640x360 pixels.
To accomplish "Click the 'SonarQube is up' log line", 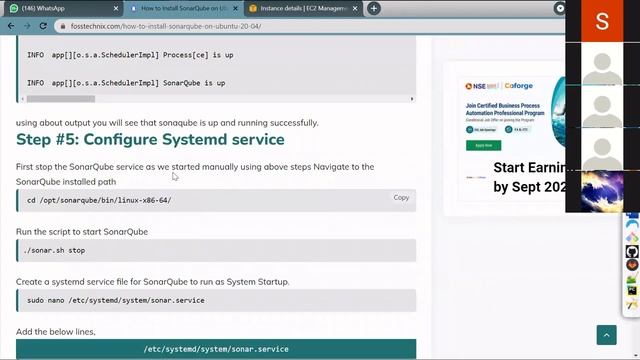I will tap(126, 83).
